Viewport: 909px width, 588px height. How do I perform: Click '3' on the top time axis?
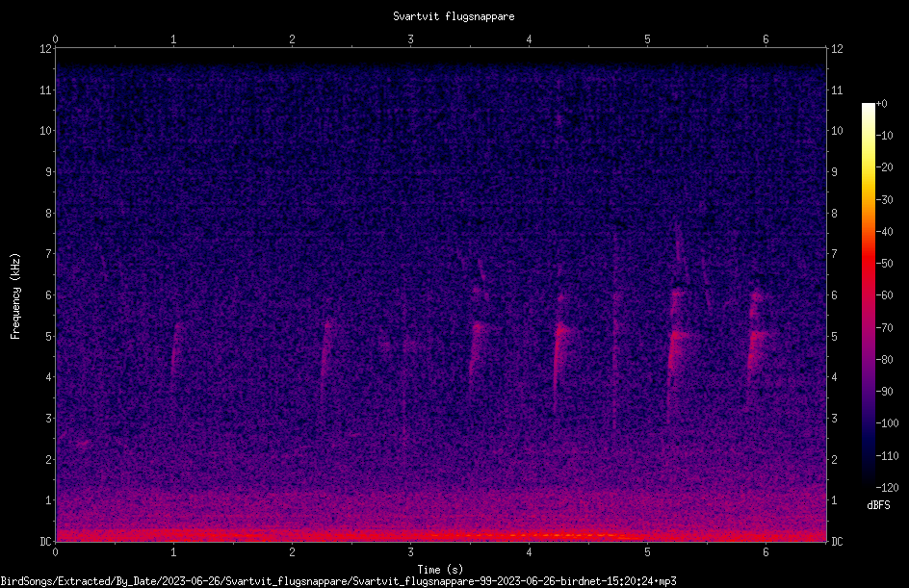(x=410, y=39)
